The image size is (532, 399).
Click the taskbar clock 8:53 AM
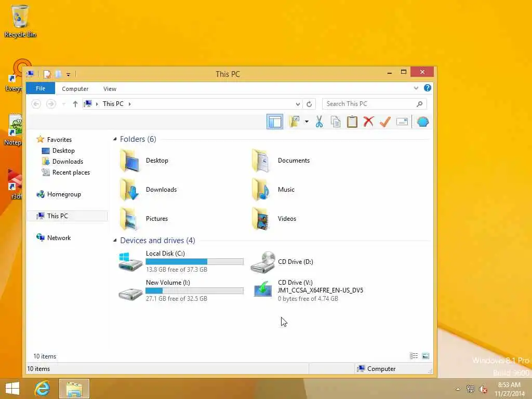click(509, 385)
